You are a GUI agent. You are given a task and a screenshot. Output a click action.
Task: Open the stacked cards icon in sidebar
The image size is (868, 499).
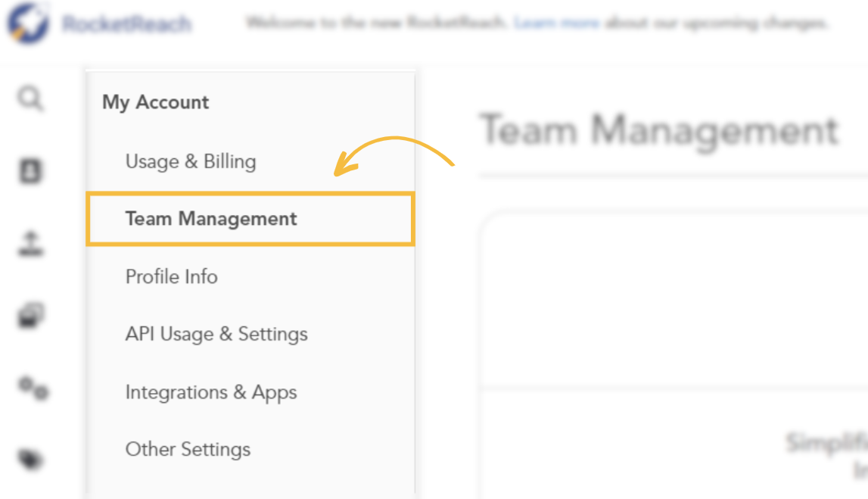[x=31, y=316]
